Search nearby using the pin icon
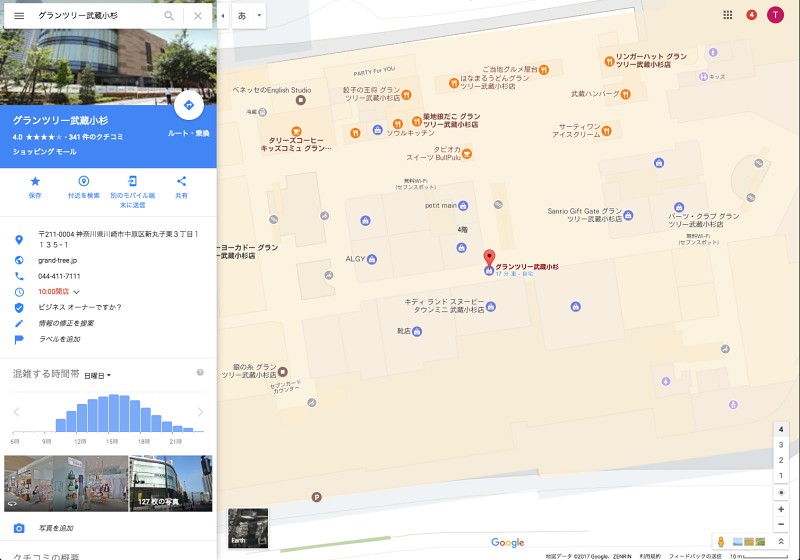This screenshot has height=560, width=800. [84, 181]
